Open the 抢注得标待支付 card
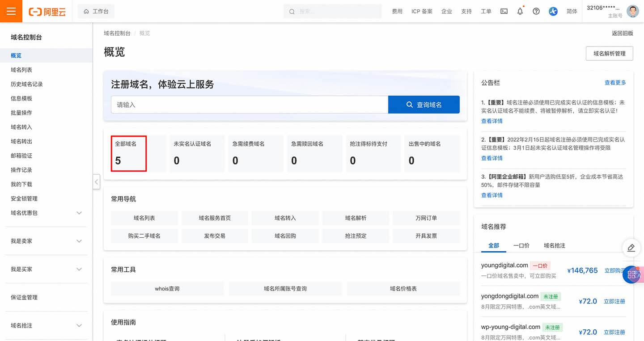 373,153
